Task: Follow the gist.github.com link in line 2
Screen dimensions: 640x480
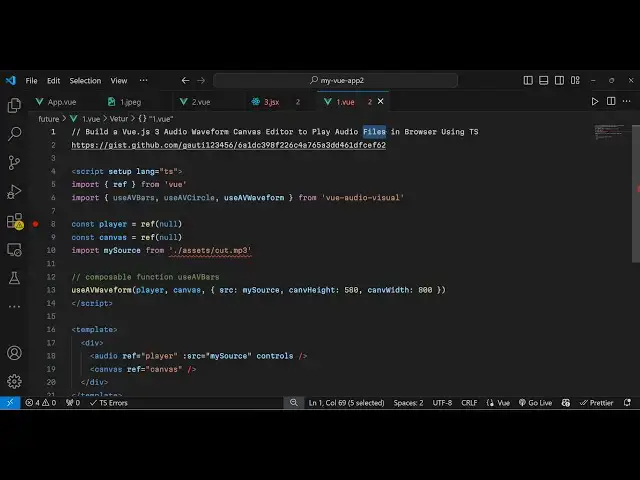Action: tap(229, 145)
